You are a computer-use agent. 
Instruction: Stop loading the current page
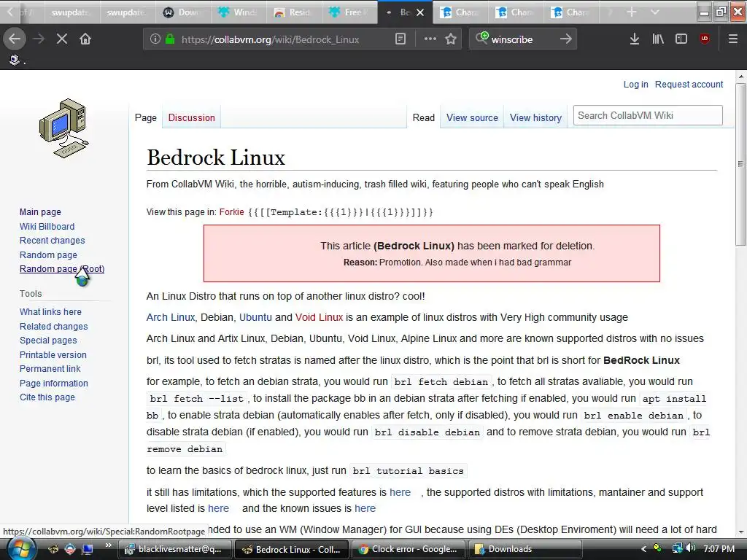[62, 39]
